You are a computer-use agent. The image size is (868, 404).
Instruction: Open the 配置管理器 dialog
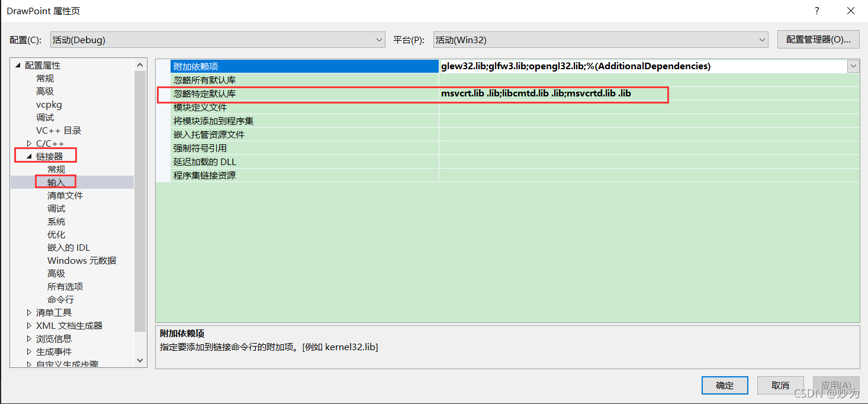pos(818,40)
